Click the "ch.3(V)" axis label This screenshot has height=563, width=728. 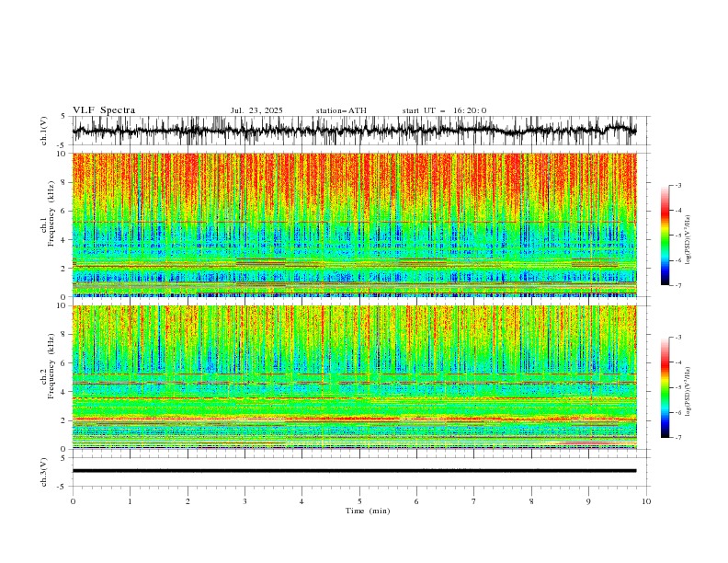coord(44,472)
